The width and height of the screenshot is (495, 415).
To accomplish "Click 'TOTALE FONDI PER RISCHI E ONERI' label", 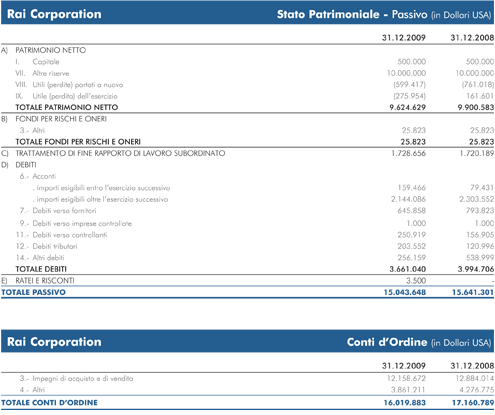I will point(78,142).
